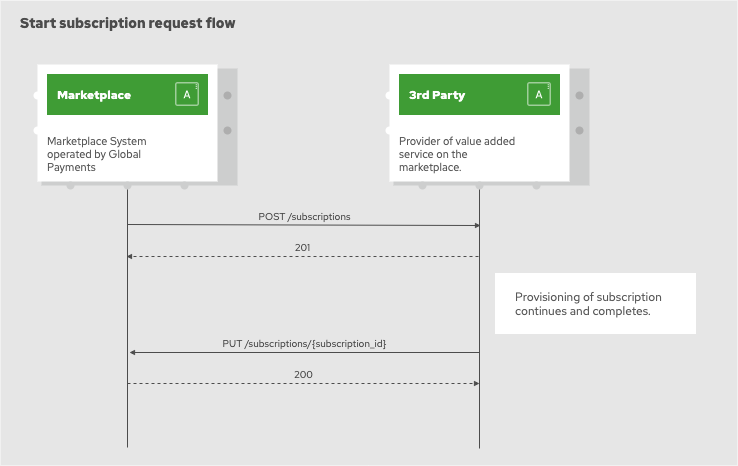Screen dimensions: 738x466
Task: Click the Start subscription request flow title
Action: (x=128, y=23)
